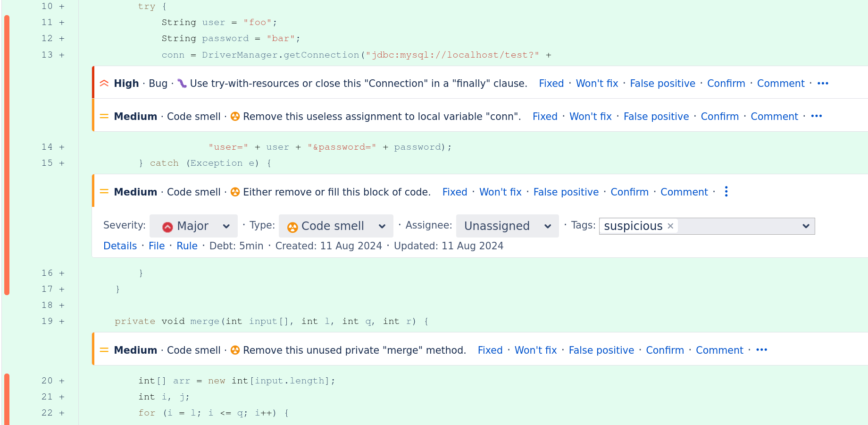
Task: Expand the Tags combo box arrow
Action: click(806, 226)
